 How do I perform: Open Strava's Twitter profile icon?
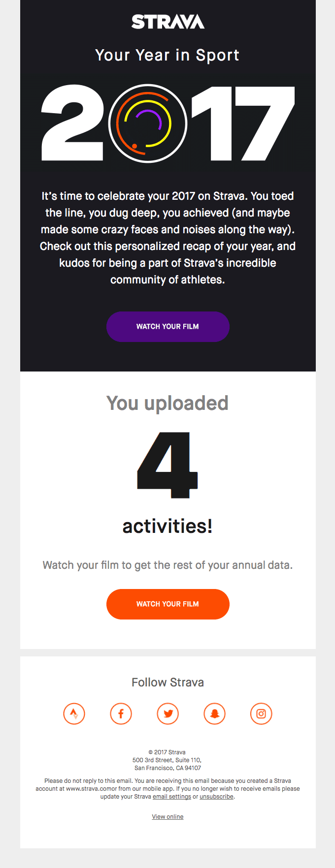(168, 713)
